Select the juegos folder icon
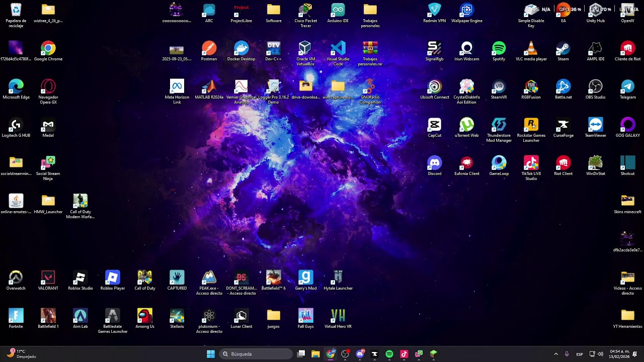This screenshot has width=644, height=362. (274, 316)
